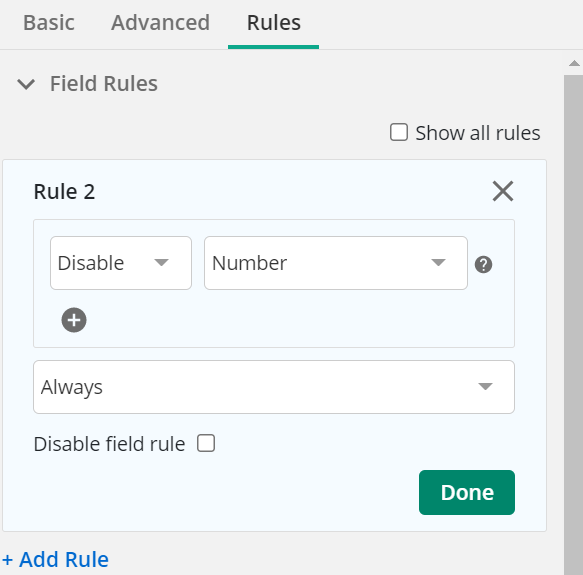Viewport: 583px width, 575px height.
Task: Open the Disable action dropdown
Action: 121,263
